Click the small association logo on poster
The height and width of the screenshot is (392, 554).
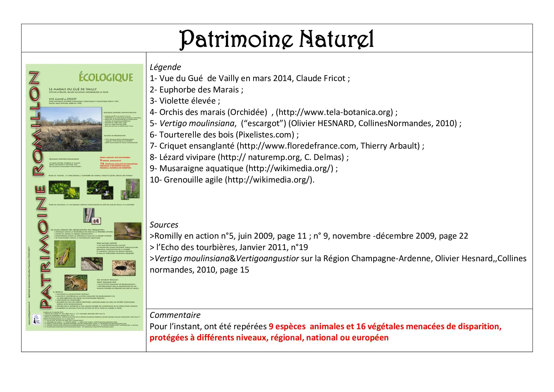tap(37, 319)
